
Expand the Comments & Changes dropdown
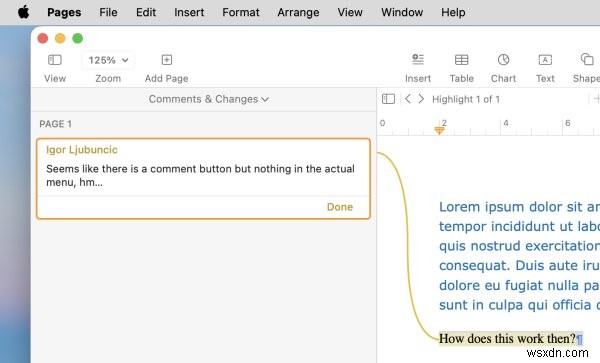coord(209,99)
